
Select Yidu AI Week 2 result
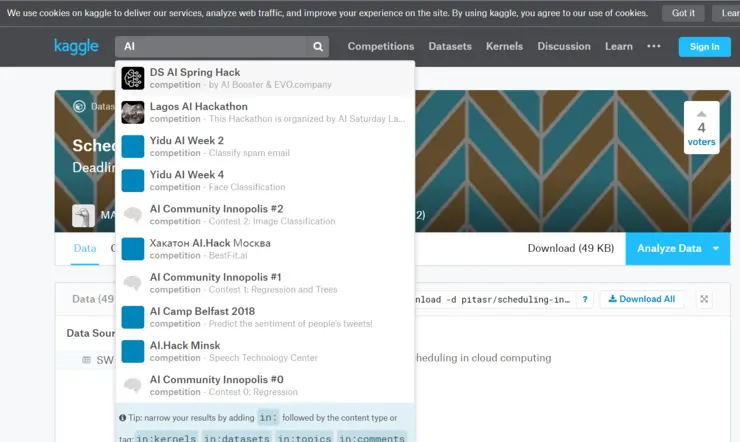(x=265, y=147)
